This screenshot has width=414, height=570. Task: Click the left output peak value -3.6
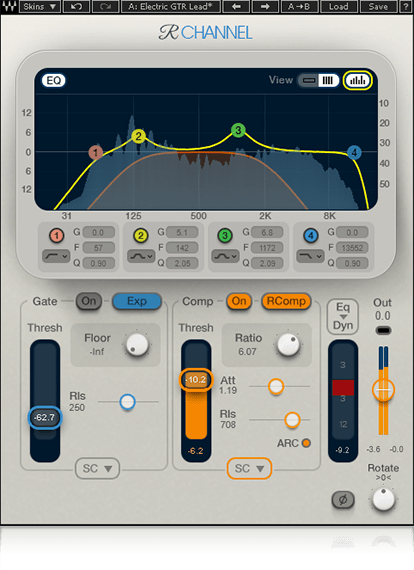click(373, 449)
